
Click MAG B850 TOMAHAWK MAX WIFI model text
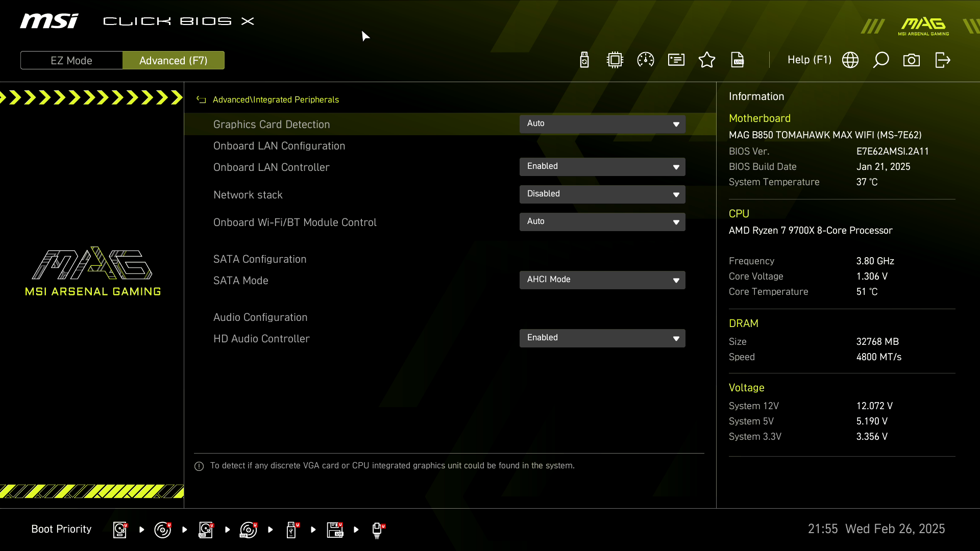(825, 135)
